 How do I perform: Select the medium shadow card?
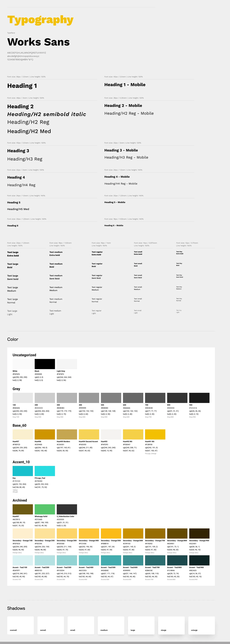pyautogui.click(x=111, y=625)
